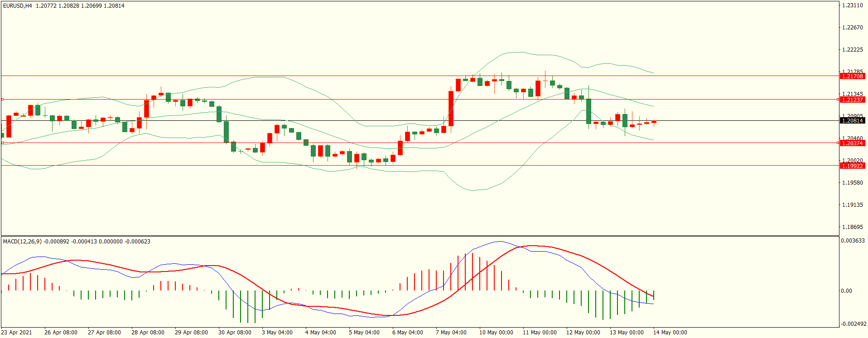The image size is (868, 338).
Task: Click the 1.19135 price axis label
Action: (x=852, y=205)
